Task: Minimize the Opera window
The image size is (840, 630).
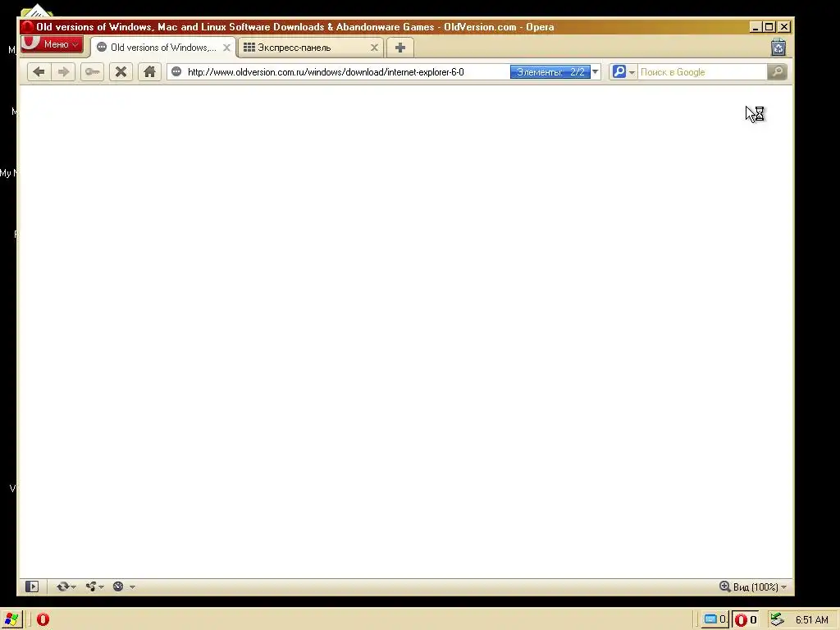Action: point(756,27)
